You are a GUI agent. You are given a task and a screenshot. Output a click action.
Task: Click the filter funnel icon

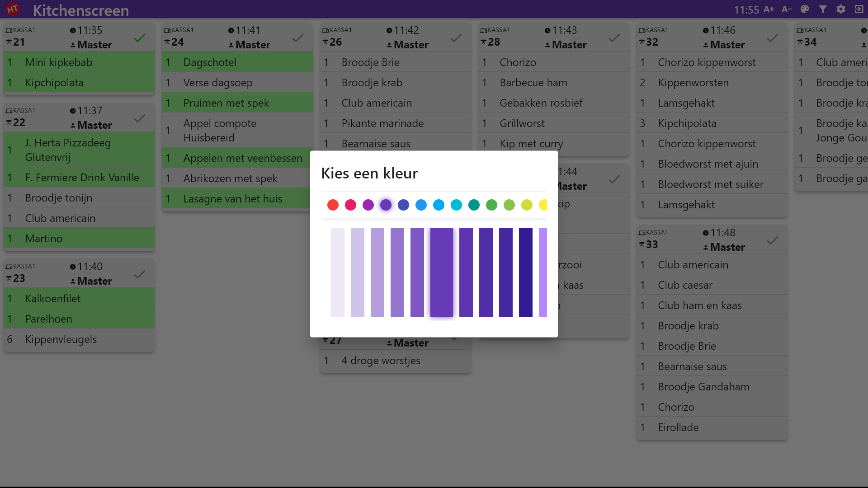coord(823,9)
